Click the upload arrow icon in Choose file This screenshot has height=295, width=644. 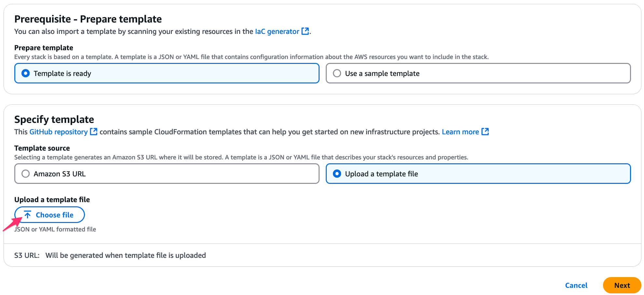pyautogui.click(x=28, y=214)
